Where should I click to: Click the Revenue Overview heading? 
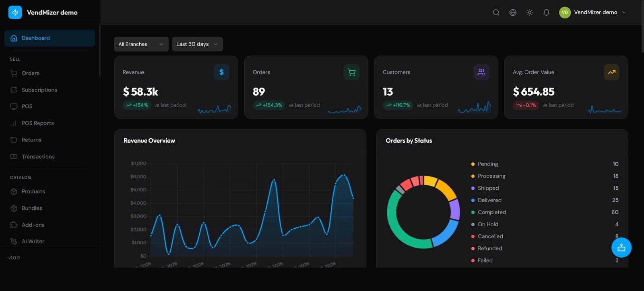[x=149, y=141]
